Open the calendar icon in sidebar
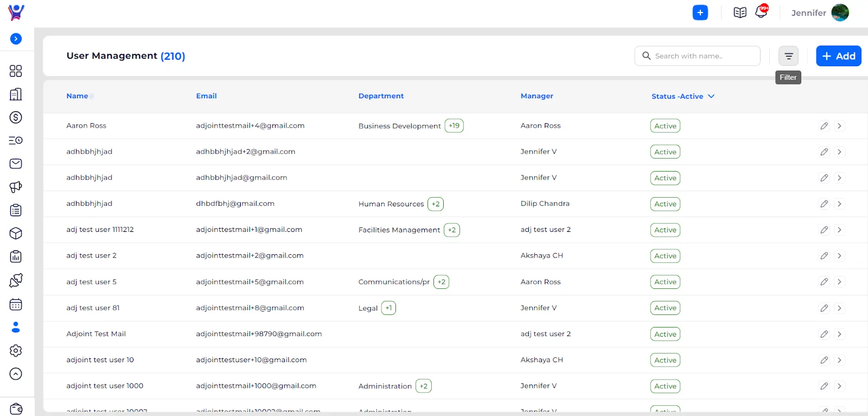This screenshot has height=416, width=868. pyautogui.click(x=16, y=304)
